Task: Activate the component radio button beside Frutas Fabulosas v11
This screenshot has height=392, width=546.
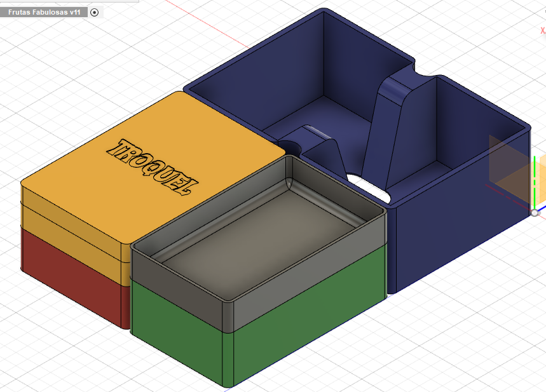Action: [94, 13]
